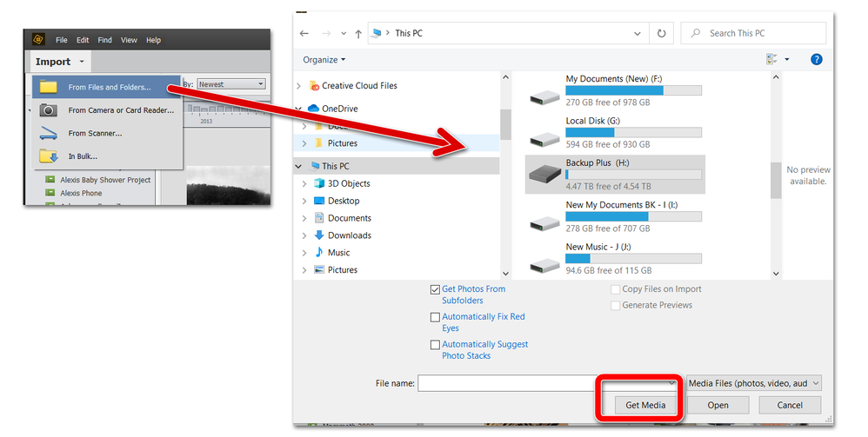This screenshot has height=437, width=868.
Task: Click the Search This PC box
Action: click(x=753, y=33)
